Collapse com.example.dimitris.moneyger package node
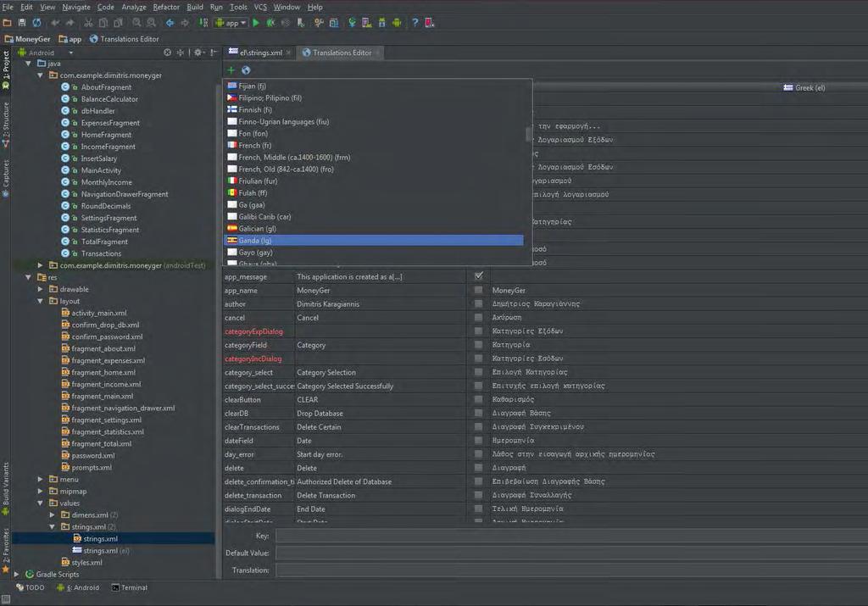 [41, 75]
